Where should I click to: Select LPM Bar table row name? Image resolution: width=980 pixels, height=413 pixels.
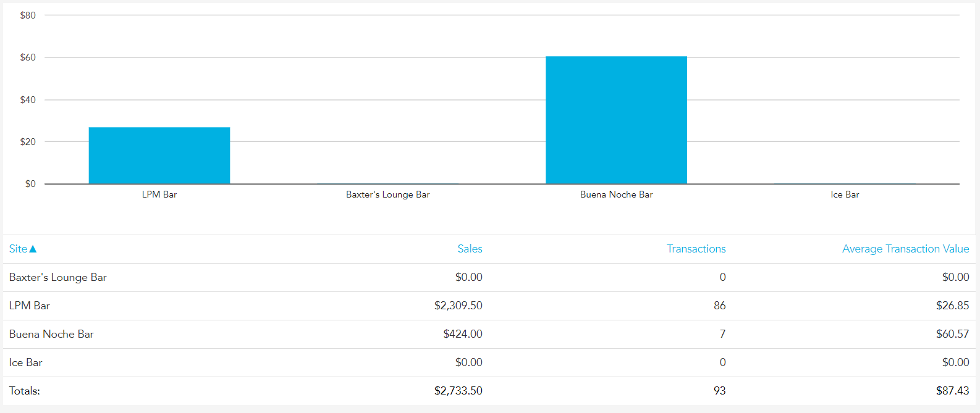coord(29,306)
